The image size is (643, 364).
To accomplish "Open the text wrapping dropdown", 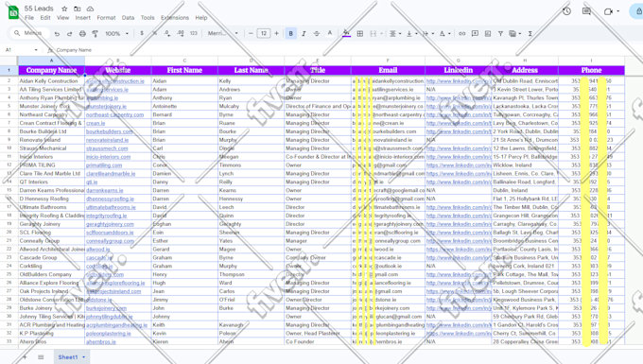I will pyautogui.click(x=427, y=34).
